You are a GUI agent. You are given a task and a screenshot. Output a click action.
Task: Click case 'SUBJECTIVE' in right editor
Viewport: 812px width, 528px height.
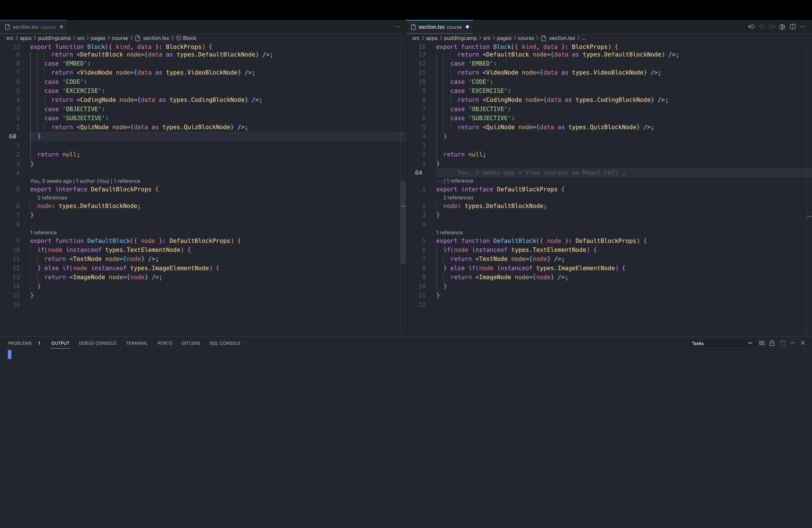[482, 118]
